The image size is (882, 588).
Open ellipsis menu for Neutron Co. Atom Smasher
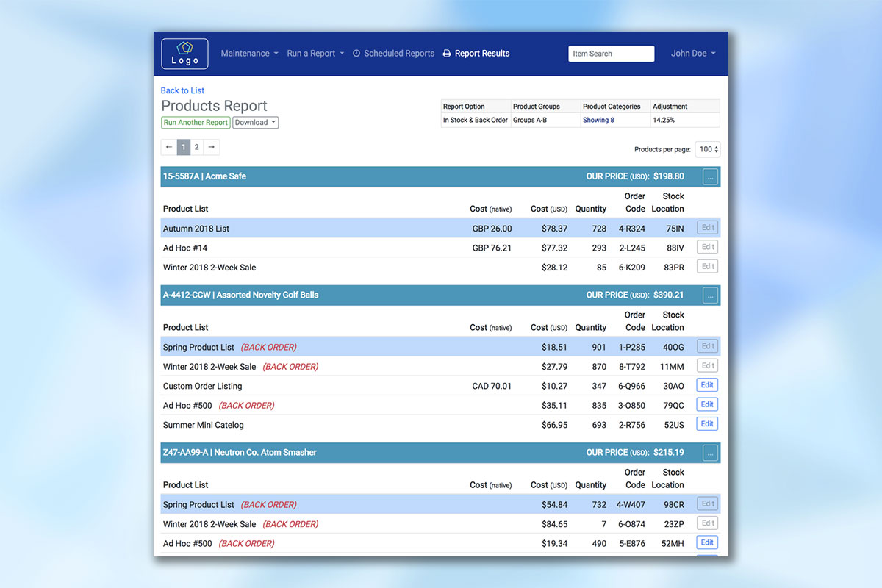[710, 453]
